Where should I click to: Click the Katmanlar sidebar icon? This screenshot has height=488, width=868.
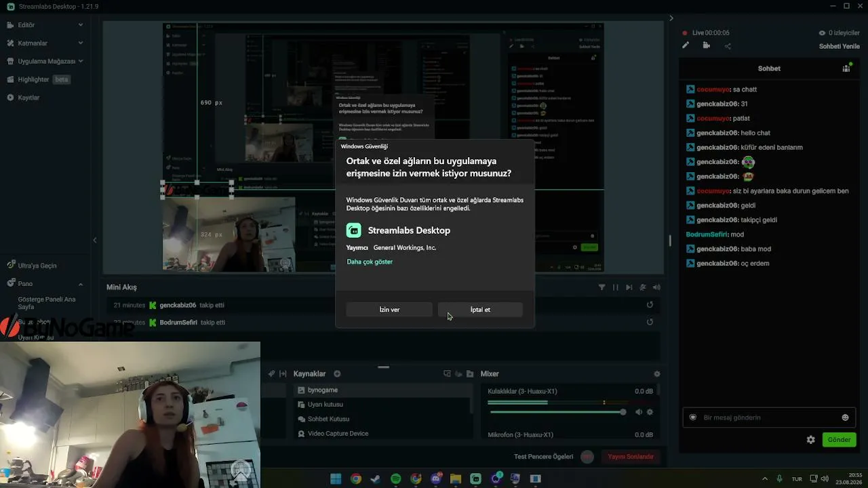11,43
